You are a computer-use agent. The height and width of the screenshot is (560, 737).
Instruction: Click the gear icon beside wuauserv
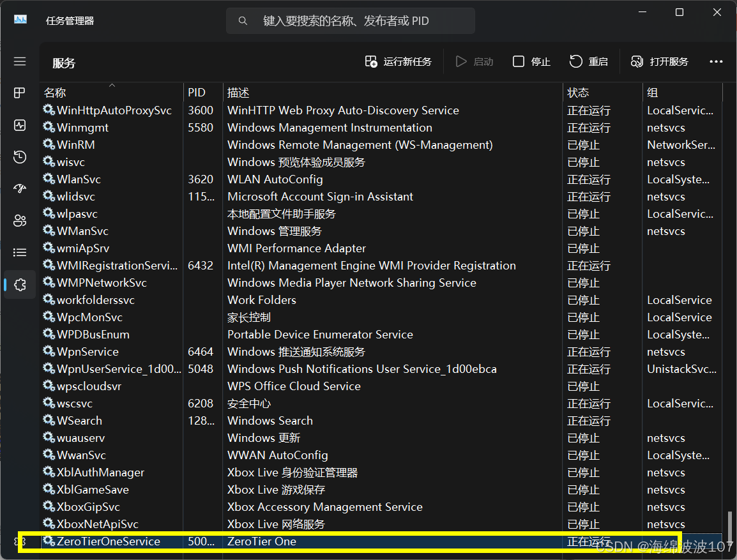[x=49, y=438]
